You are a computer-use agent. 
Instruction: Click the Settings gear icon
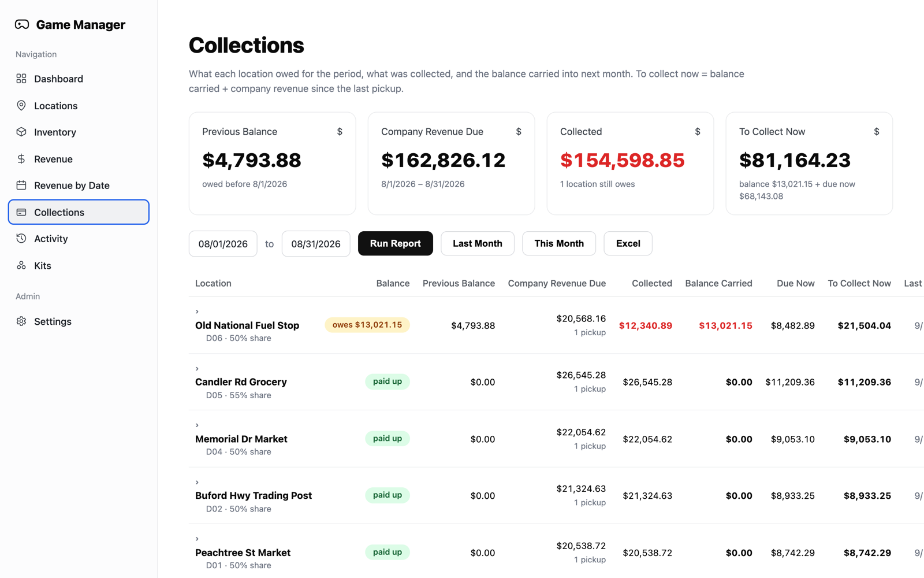[x=21, y=321]
